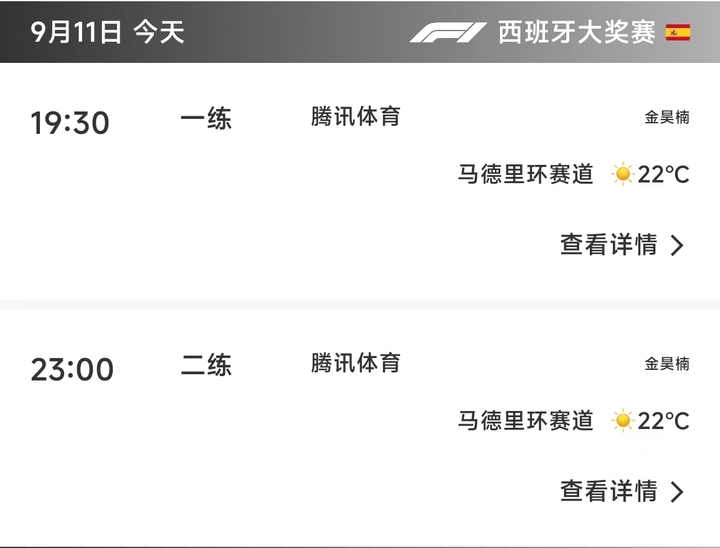Open 腾讯体育 broadcaster for 23:00 session
Image resolution: width=720 pixels, height=548 pixels.
click(355, 363)
